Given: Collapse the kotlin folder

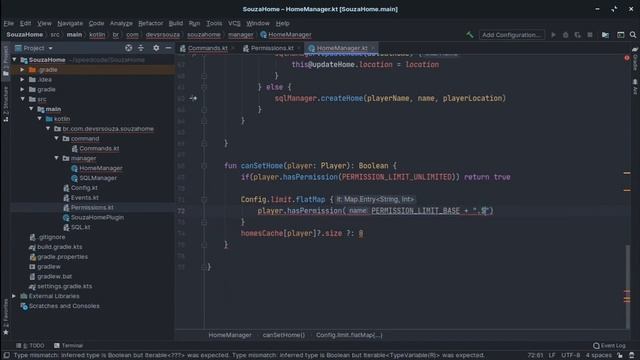Looking at the screenshot, I should (40, 119).
